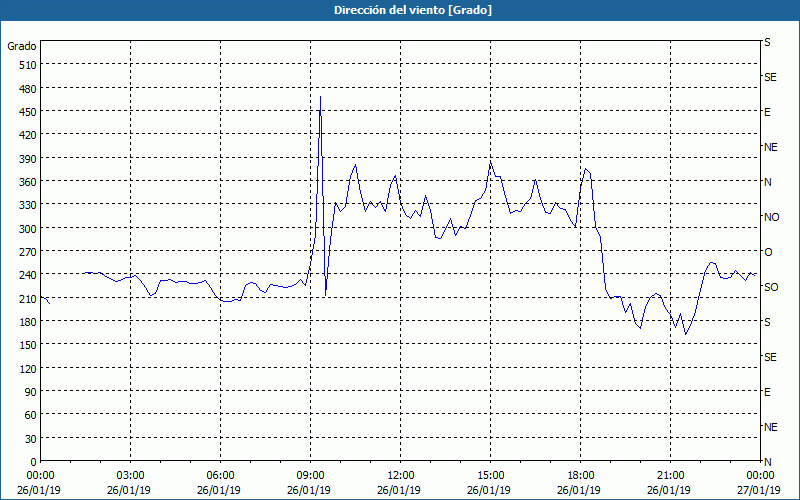Viewport: 800px width, 500px height.
Task: Click the 90 degree axis label
Action: pyautogui.click(x=31, y=392)
